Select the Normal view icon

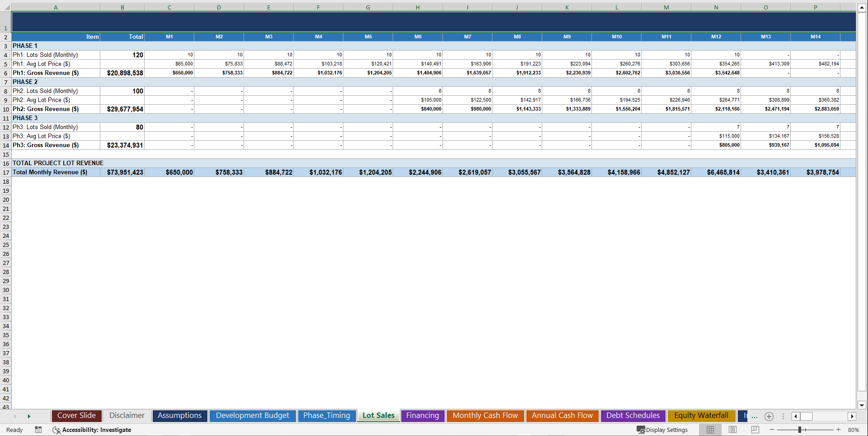pos(710,430)
